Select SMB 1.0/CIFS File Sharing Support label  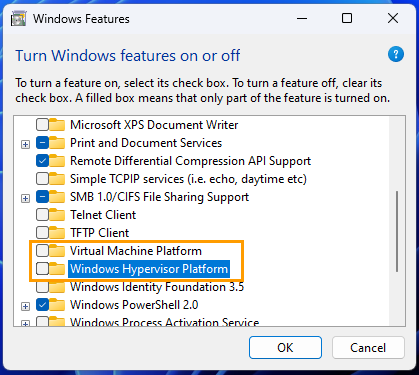159,197
